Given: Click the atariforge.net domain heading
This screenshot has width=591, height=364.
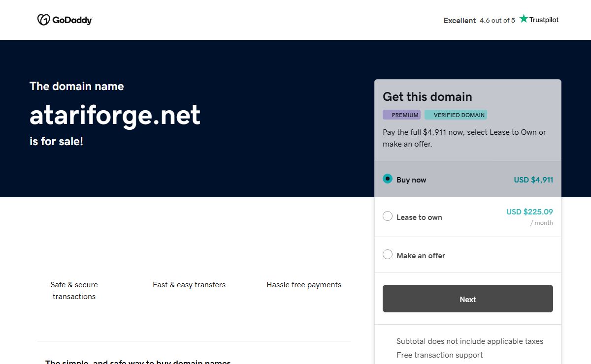Looking at the screenshot, I should [115, 115].
